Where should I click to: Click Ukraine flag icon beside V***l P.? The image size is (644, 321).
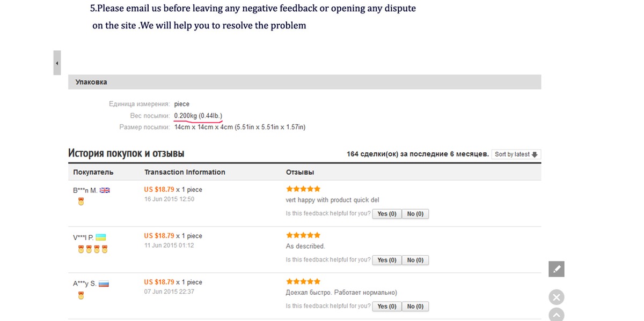101,237
